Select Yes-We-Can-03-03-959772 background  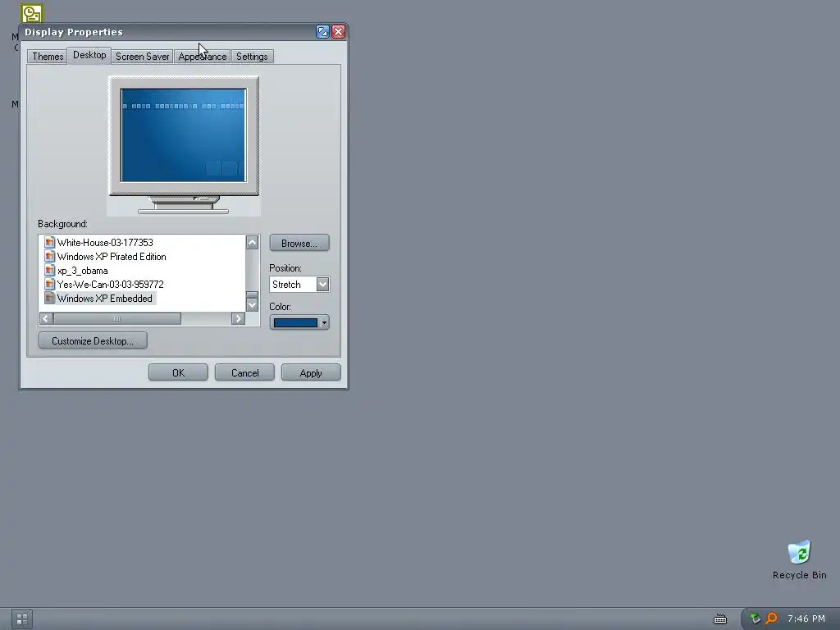(x=111, y=285)
